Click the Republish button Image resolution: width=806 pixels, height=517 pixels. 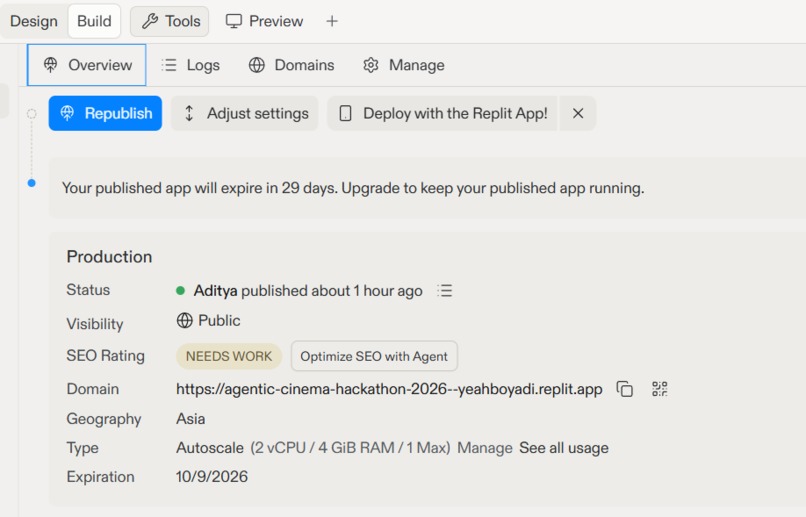pyautogui.click(x=105, y=113)
